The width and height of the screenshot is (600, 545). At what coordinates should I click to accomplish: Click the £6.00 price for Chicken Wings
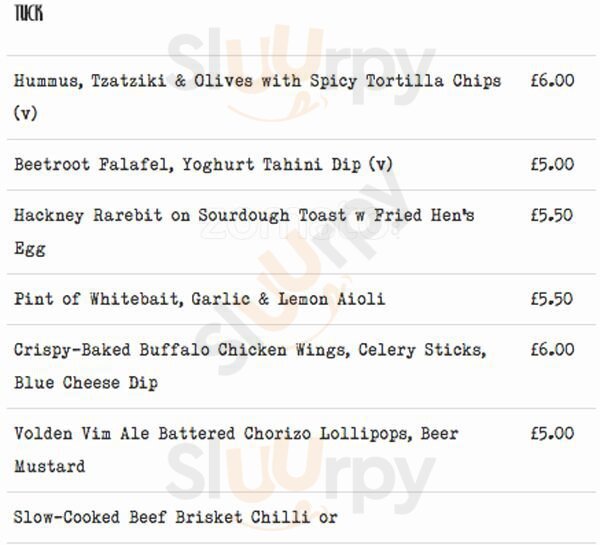tap(552, 350)
